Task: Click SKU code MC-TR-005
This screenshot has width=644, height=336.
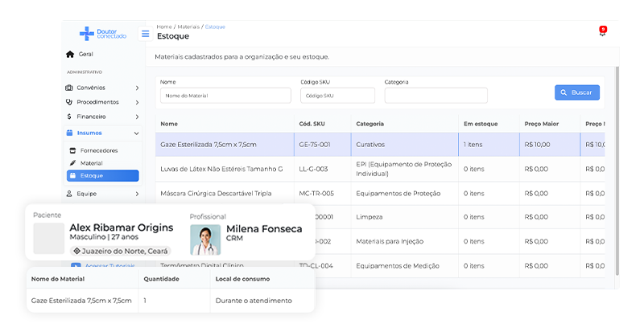Action: (316, 193)
